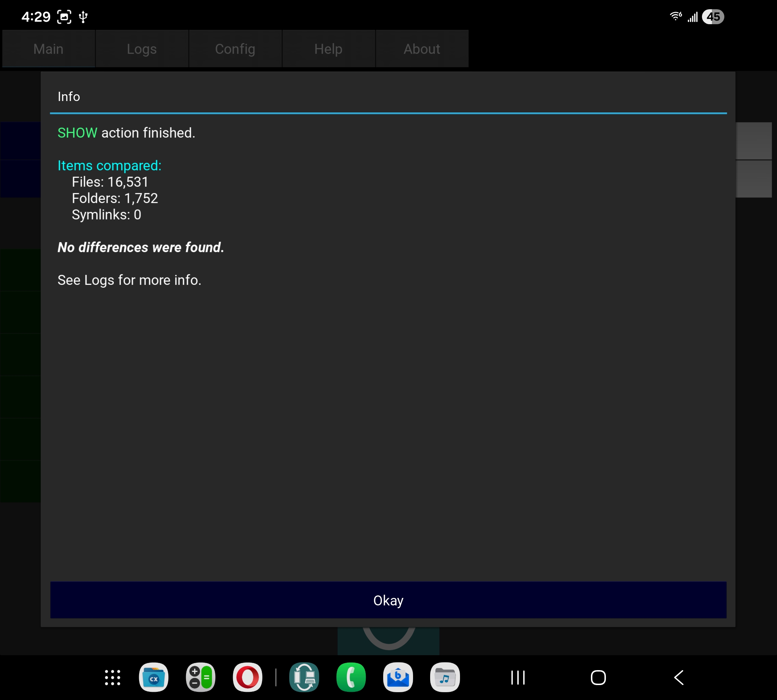The width and height of the screenshot is (777, 700).
Task: Tap the recent apps navigation button
Action: (518, 677)
